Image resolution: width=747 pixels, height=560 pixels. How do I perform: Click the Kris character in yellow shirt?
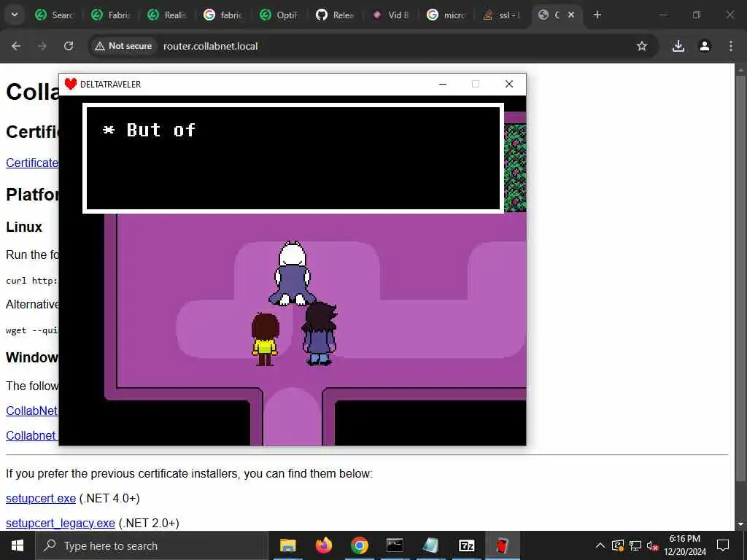click(x=265, y=340)
